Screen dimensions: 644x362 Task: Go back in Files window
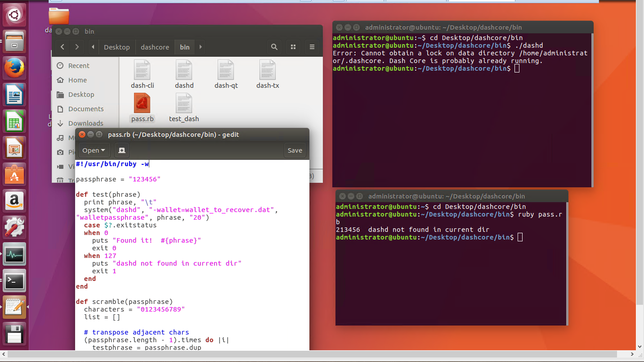(x=63, y=47)
